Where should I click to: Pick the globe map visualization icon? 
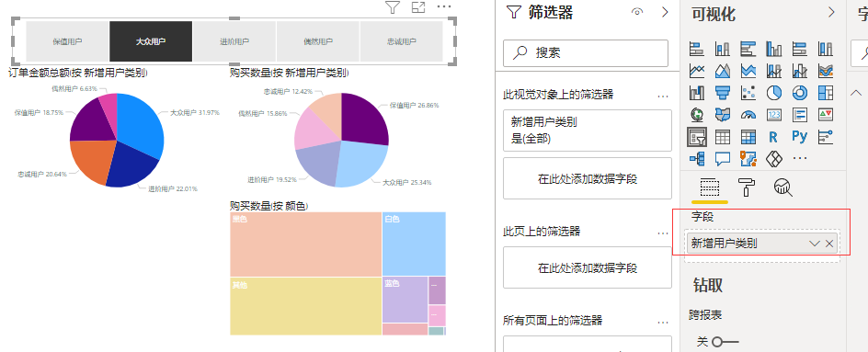pyautogui.click(x=697, y=115)
